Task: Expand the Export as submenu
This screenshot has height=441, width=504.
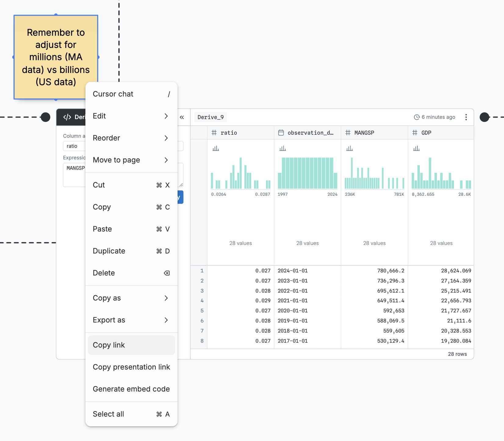Action: [131, 320]
